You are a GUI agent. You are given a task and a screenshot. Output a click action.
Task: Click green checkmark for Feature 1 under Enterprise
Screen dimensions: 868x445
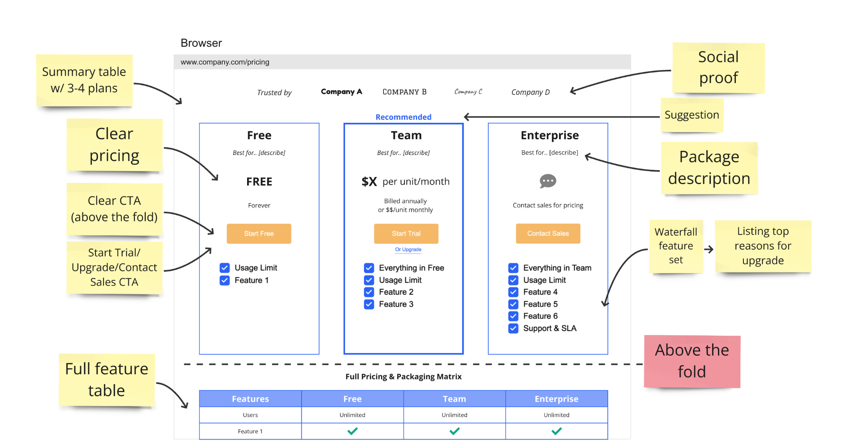(556, 431)
